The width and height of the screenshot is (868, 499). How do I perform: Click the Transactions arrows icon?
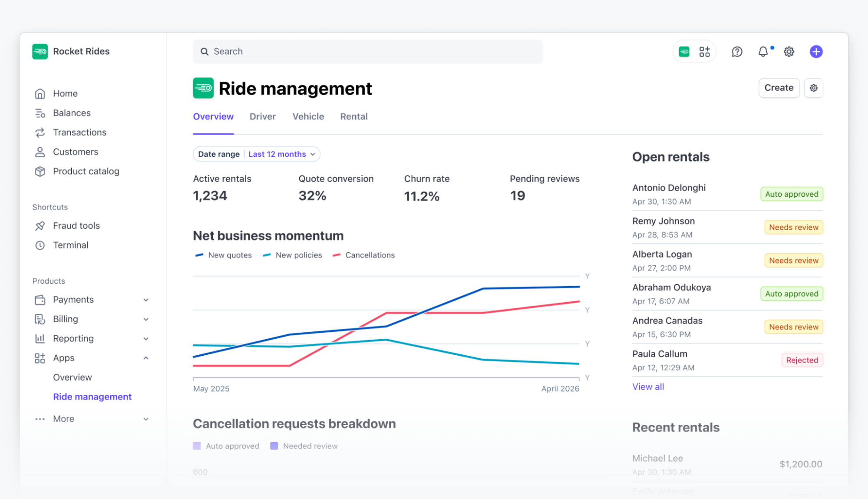coord(40,132)
